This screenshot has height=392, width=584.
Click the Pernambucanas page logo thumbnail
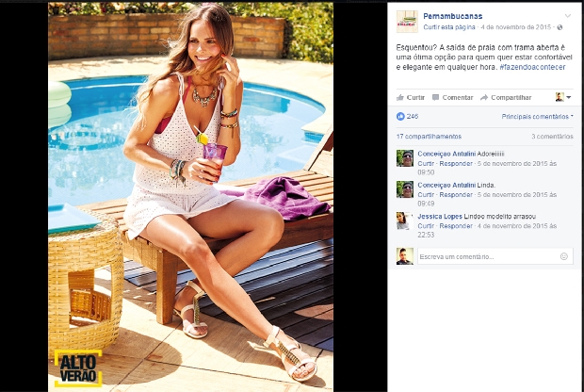[x=407, y=22]
